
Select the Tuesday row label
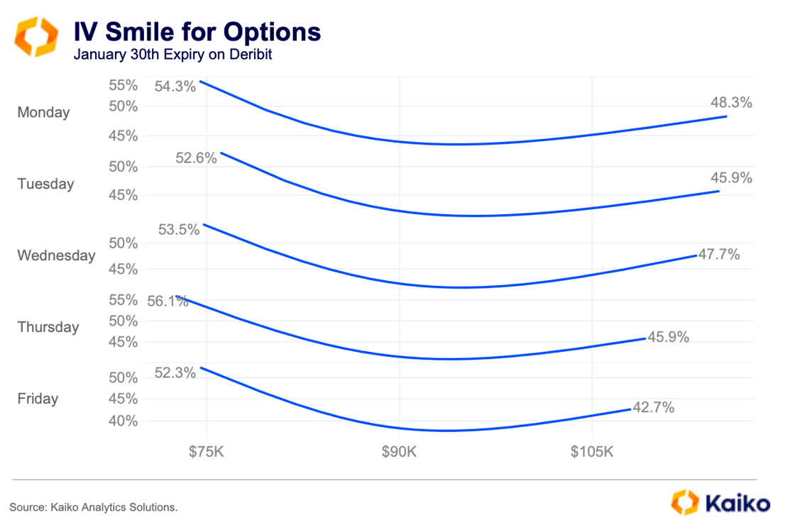point(45,184)
